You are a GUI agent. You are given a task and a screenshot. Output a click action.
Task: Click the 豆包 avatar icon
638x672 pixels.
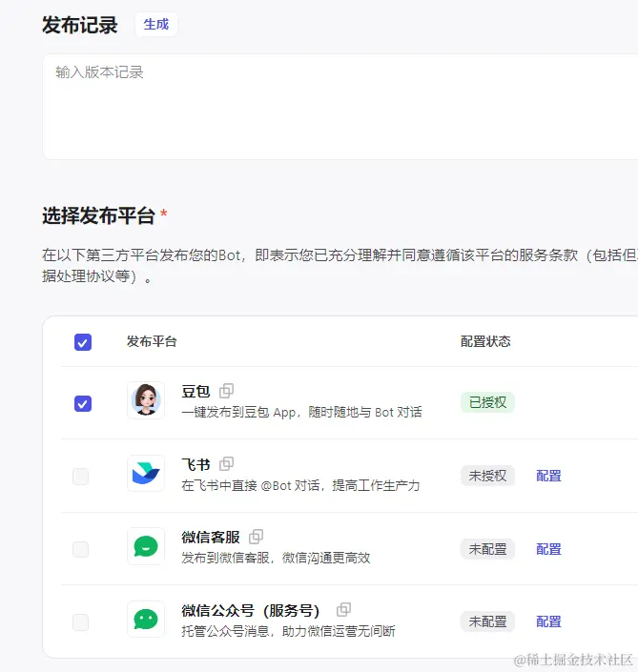pyautogui.click(x=146, y=399)
